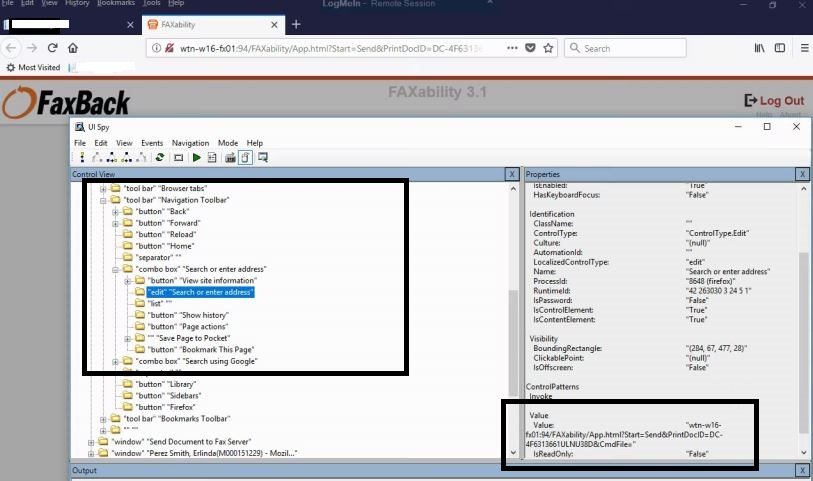Open UI Spy File menu

(x=80, y=143)
